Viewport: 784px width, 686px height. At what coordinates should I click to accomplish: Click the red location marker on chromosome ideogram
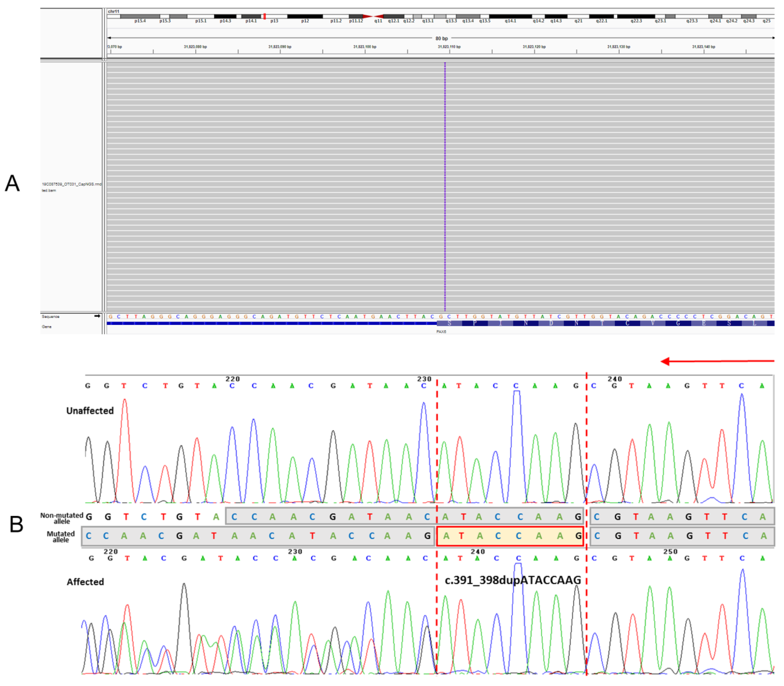click(x=264, y=16)
